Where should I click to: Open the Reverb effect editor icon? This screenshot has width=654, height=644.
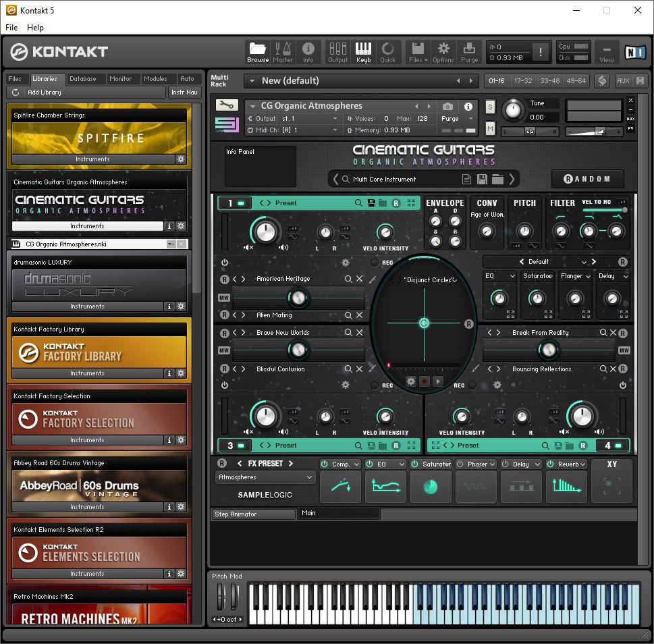pyautogui.click(x=566, y=486)
